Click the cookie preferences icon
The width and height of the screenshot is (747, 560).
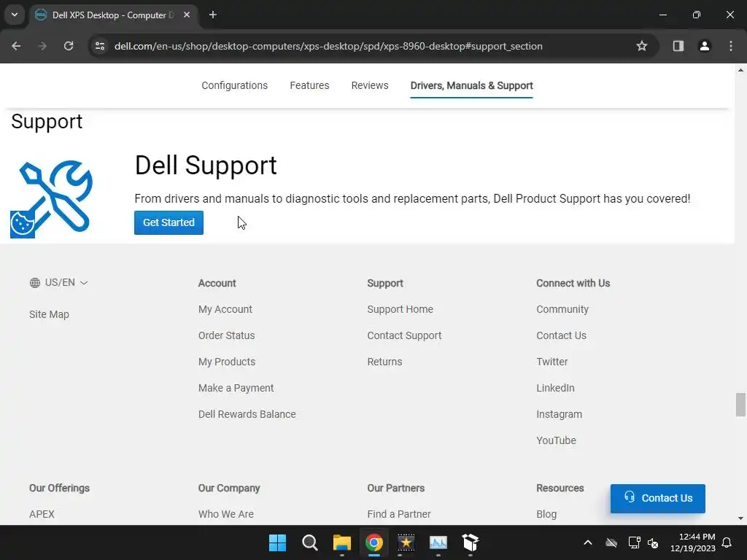click(x=23, y=224)
